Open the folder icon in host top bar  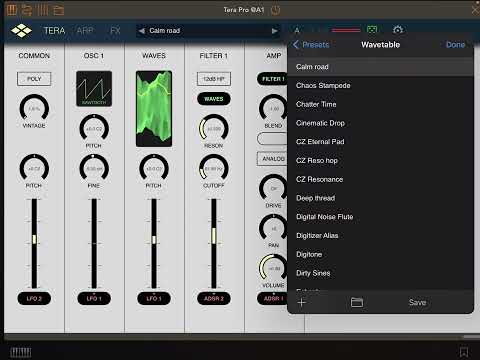click(59, 10)
